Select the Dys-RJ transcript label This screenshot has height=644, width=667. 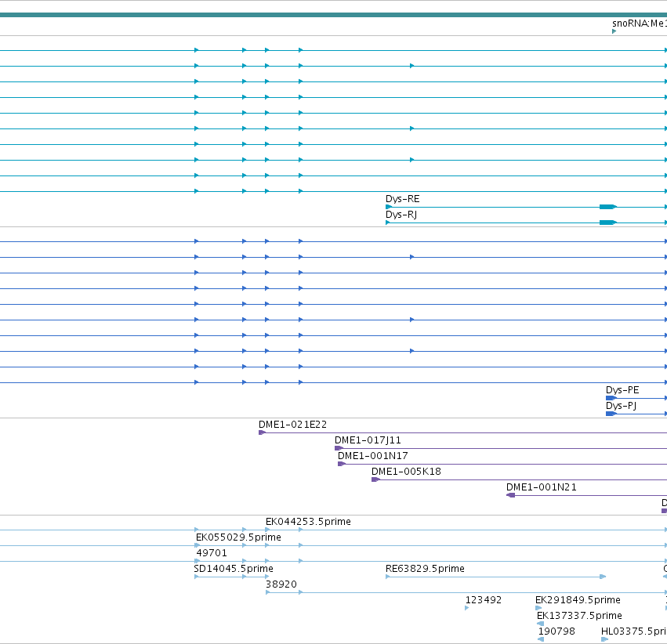(x=401, y=215)
